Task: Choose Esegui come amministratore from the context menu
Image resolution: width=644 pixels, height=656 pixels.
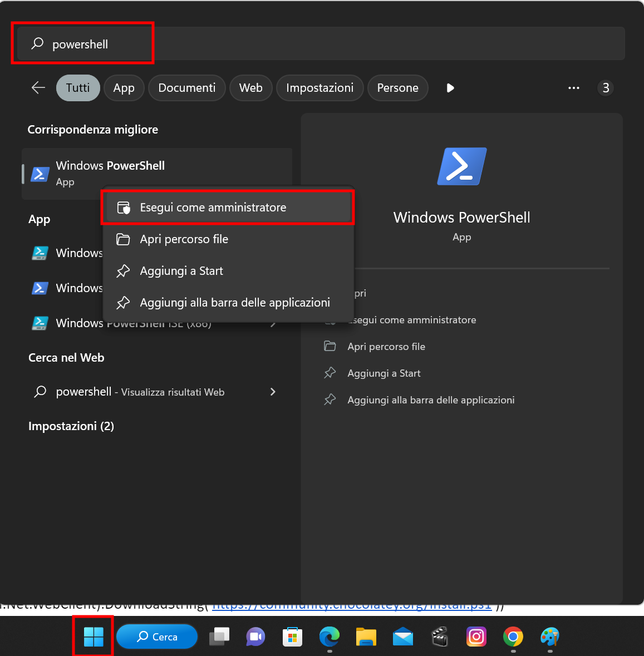Action: [213, 207]
